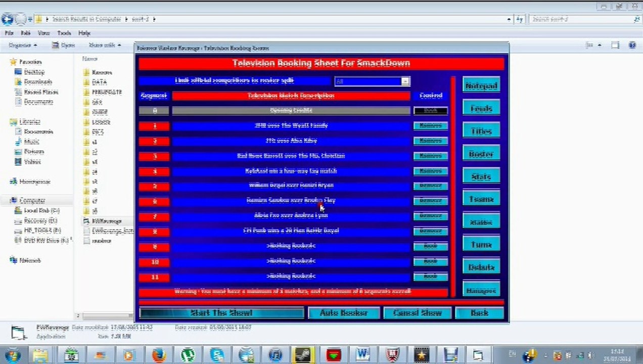The image size is (643, 364).
Task: Open the Network item in the sidebar
Action: tap(25, 260)
